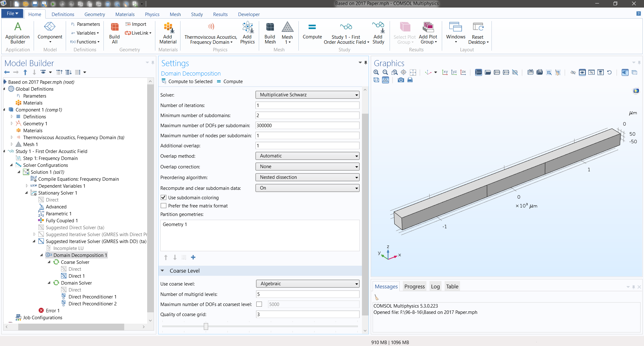Click the Number of iterations field
The width and height of the screenshot is (644, 346).
[x=307, y=105]
